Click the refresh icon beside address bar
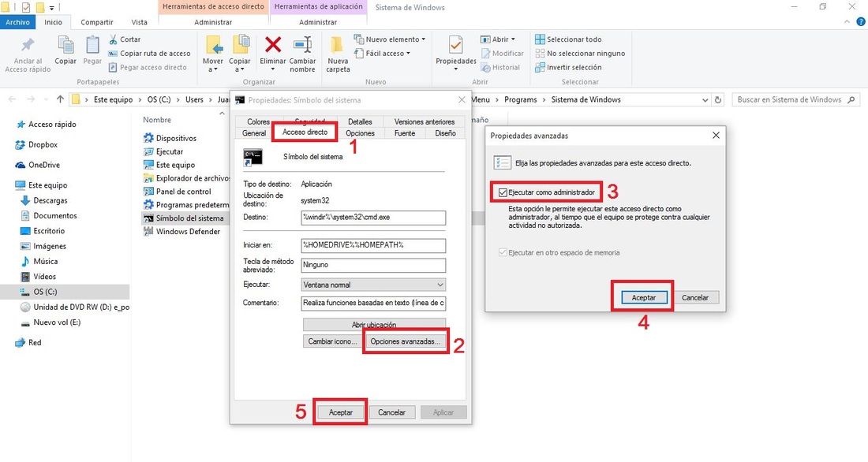The height and width of the screenshot is (462, 868). pos(718,99)
